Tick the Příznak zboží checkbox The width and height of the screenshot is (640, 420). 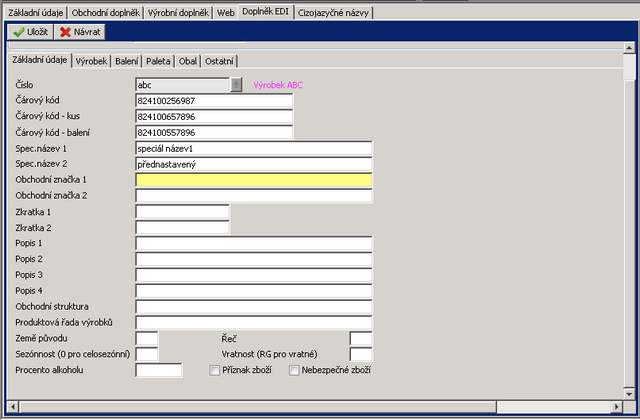pos(215,370)
